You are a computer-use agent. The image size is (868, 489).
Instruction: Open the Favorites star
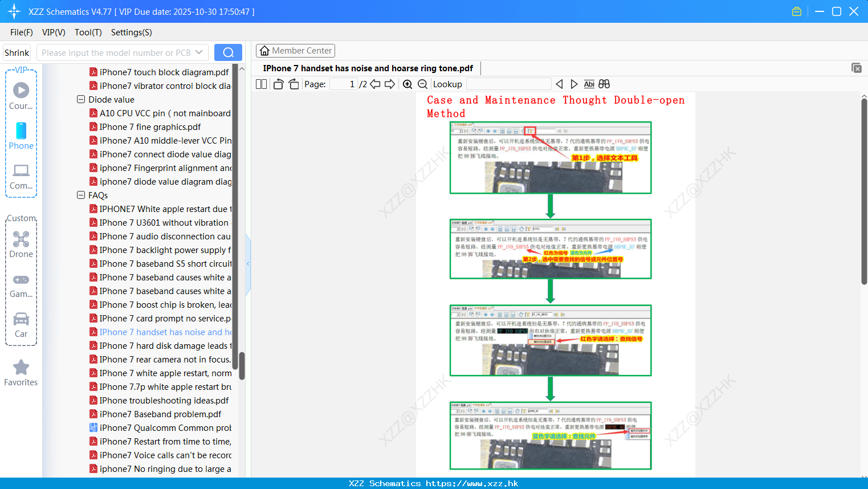[21, 373]
